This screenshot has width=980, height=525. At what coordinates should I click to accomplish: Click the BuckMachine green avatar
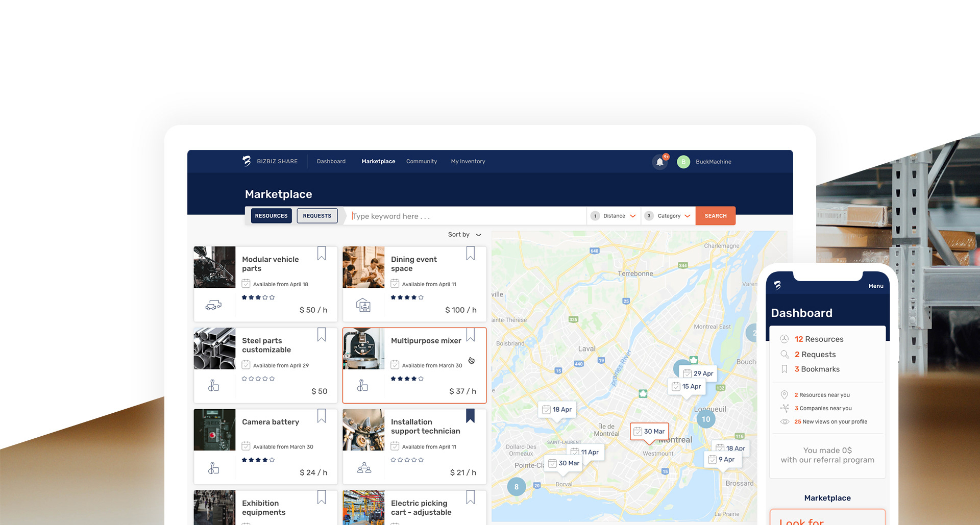tap(683, 162)
